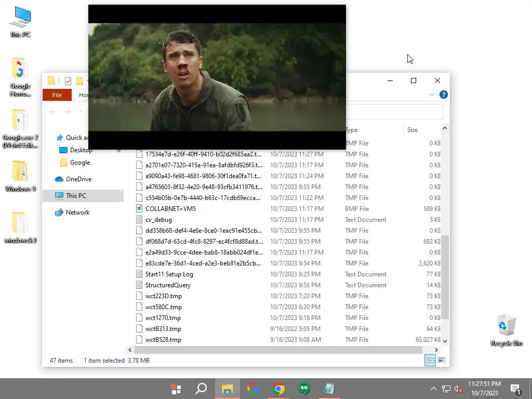Click the Properties quick access toolbar icon
This screenshot has height=399, width=532.
[68, 81]
